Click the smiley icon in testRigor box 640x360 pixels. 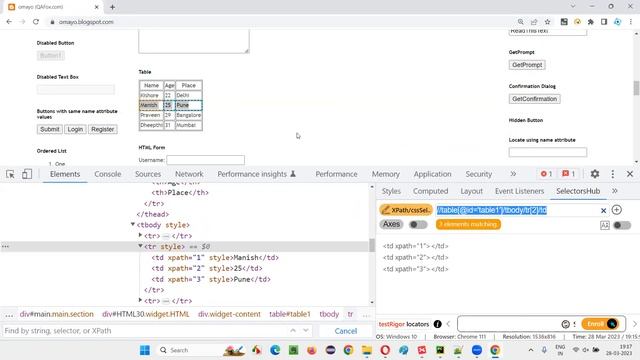tap(565, 324)
